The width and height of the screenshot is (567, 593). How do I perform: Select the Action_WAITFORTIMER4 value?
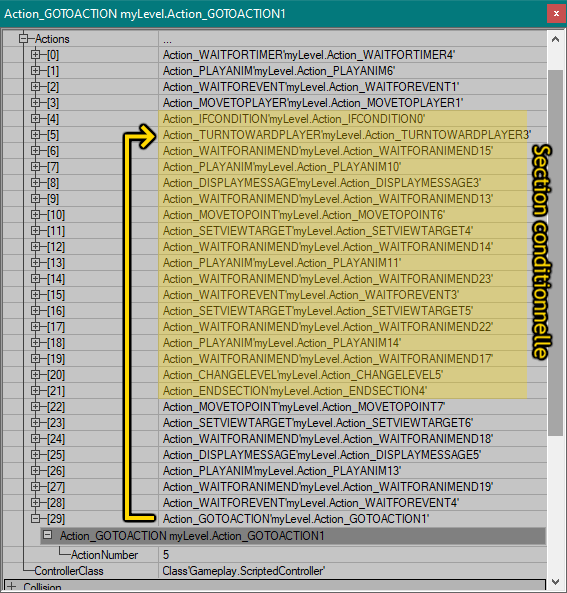[309, 55]
